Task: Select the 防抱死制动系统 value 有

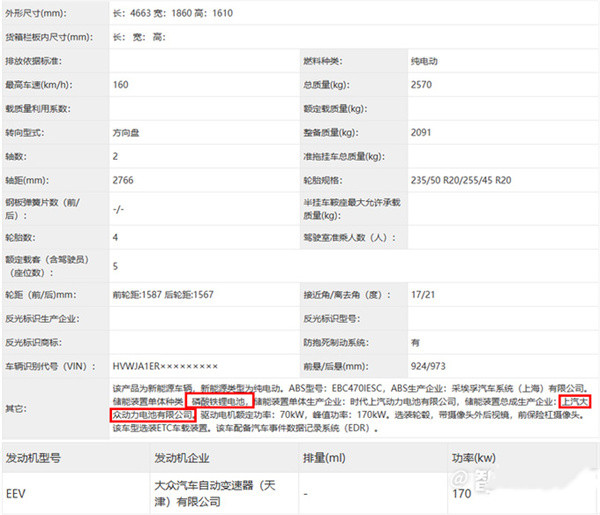Action: click(x=415, y=342)
